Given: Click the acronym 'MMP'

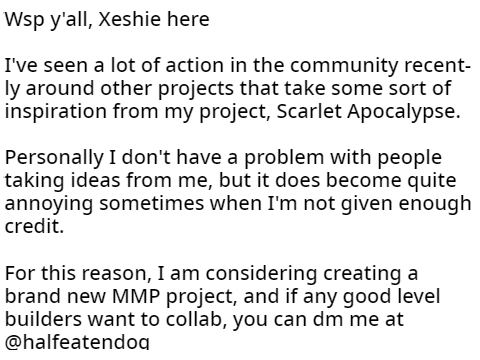Looking at the screenshot, I should click(x=136, y=296).
